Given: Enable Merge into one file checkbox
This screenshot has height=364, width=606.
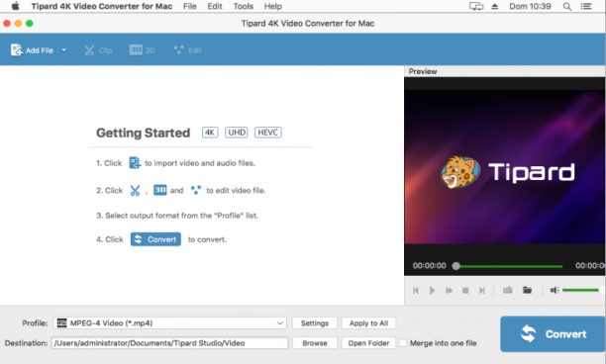Looking at the screenshot, I should (x=403, y=343).
